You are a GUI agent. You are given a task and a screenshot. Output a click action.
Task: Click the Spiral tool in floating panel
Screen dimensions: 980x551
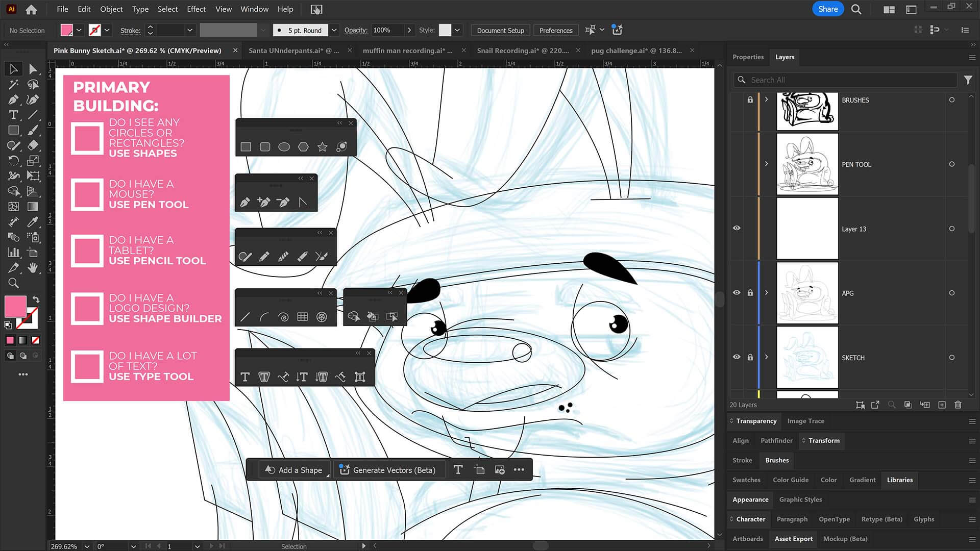point(283,317)
